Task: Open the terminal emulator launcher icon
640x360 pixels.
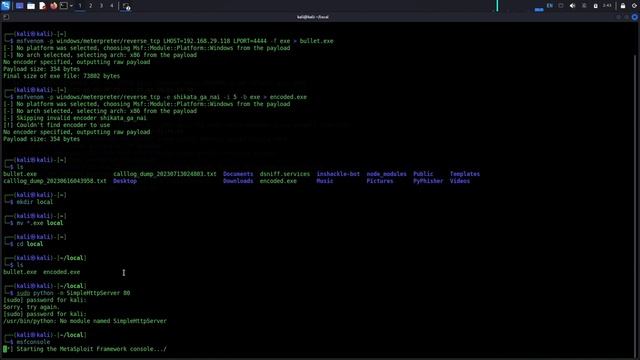Action: click(64, 6)
